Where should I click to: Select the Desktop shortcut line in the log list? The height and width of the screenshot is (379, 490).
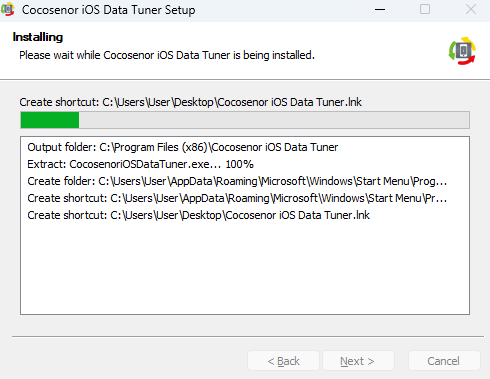(199, 215)
